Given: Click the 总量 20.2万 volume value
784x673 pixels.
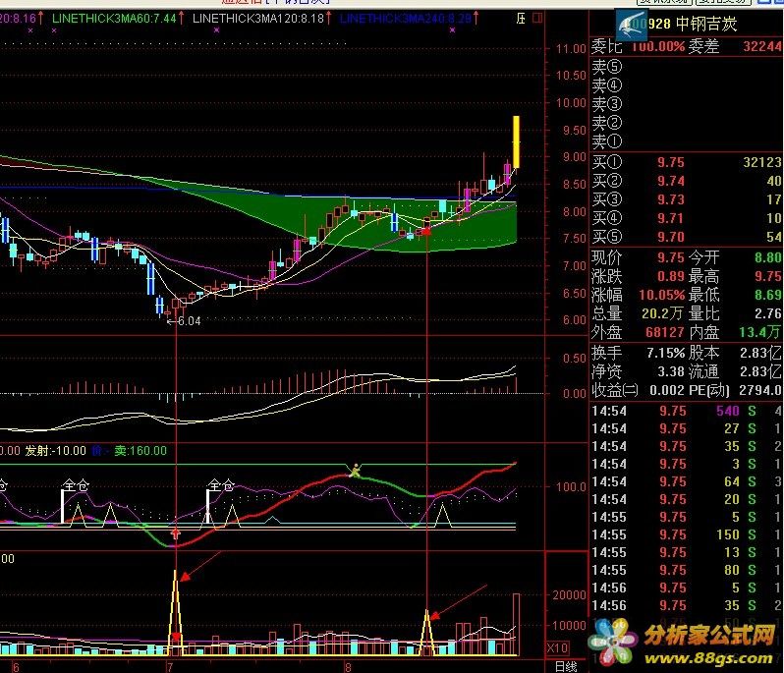Looking at the screenshot, I should point(662,313).
